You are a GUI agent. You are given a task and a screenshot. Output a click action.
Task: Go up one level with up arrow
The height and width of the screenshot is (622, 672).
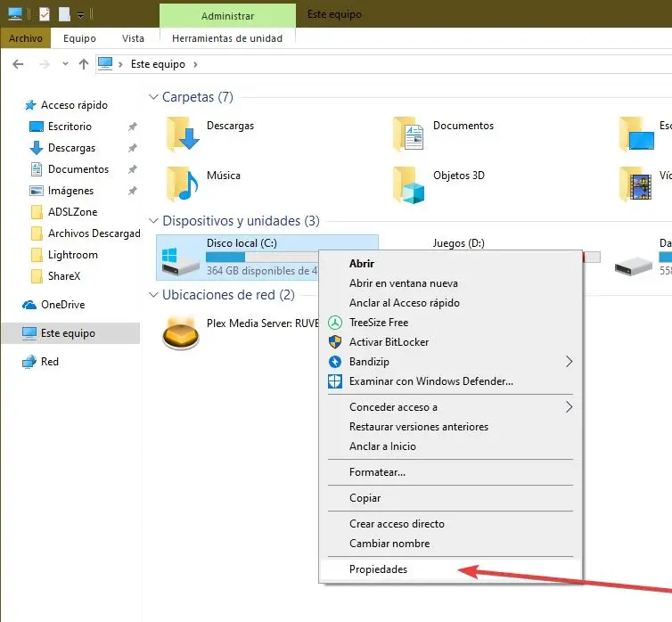pyautogui.click(x=84, y=64)
